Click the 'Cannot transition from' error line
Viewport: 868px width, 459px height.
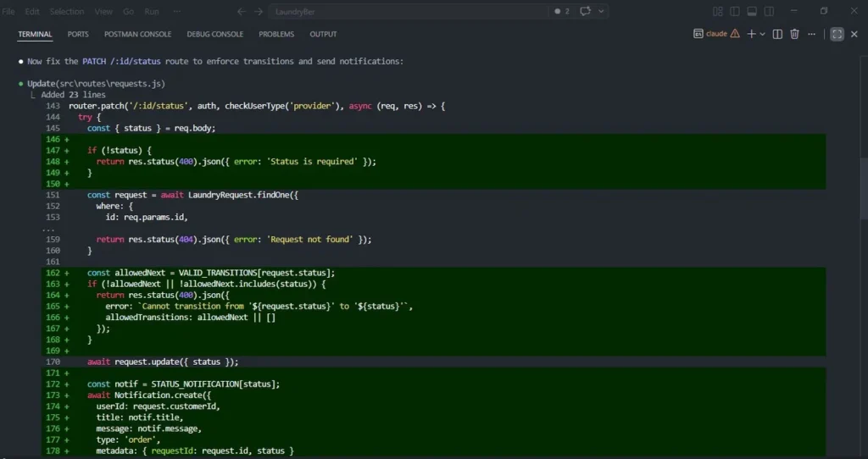tap(259, 306)
